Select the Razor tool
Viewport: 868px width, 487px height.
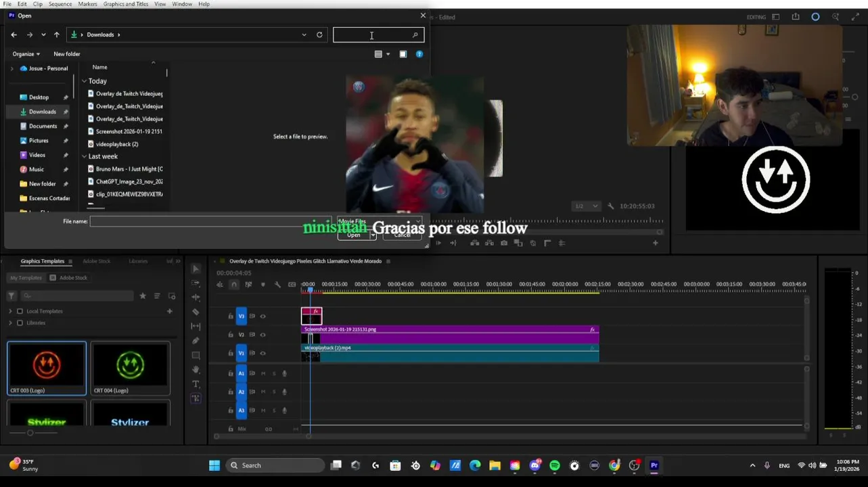tap(196, 312)
